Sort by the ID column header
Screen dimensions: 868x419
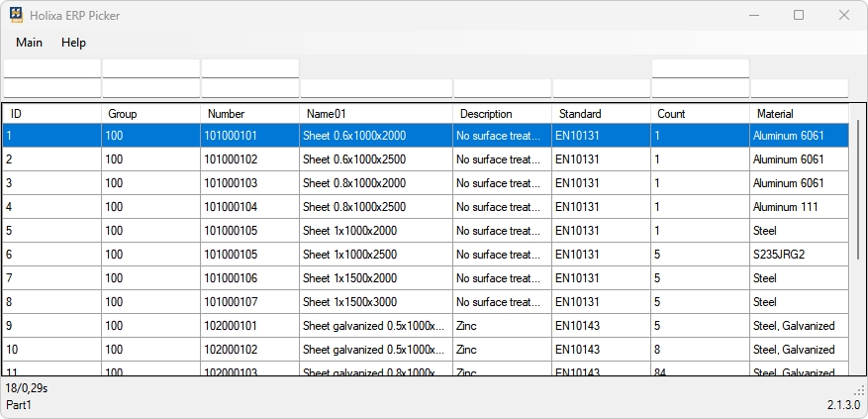51,114
